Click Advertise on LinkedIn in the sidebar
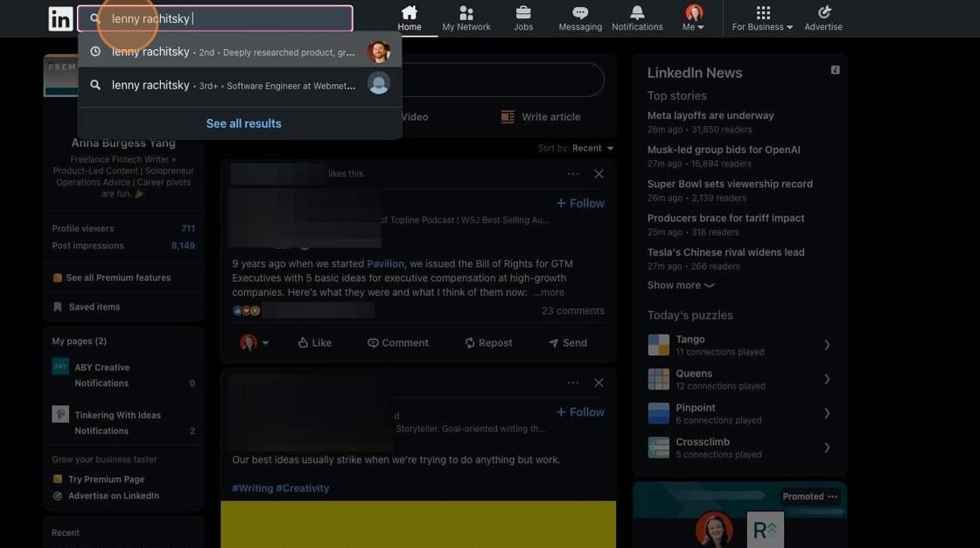 106,495
